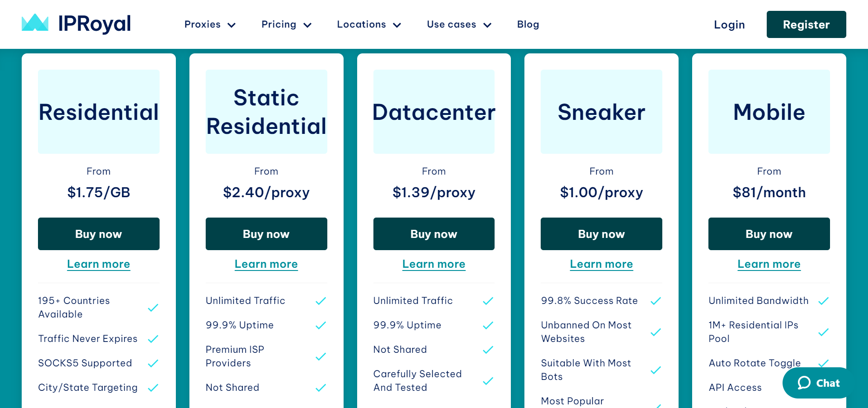Viewport: 868px width, 408px height.
Task: Click checkmark beside Traffic Never Expires
Action: pyautogui.click(x=153, y=339)
